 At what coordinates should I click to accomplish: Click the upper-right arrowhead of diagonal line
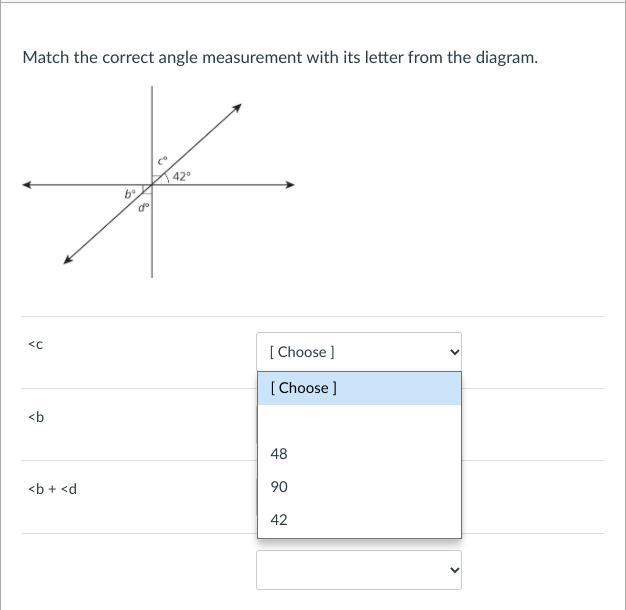coord(237,108)
